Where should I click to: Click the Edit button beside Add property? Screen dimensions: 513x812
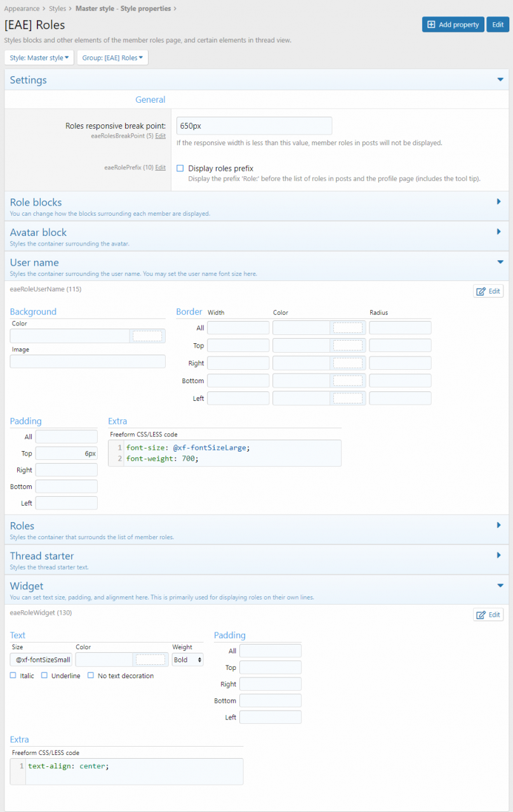coord(498,24)
